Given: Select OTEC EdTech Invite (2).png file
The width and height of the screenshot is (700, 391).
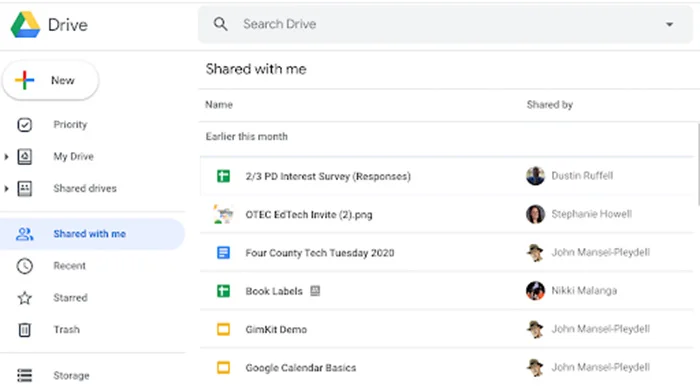Looking at the screenshot, I should coord(308,215).
